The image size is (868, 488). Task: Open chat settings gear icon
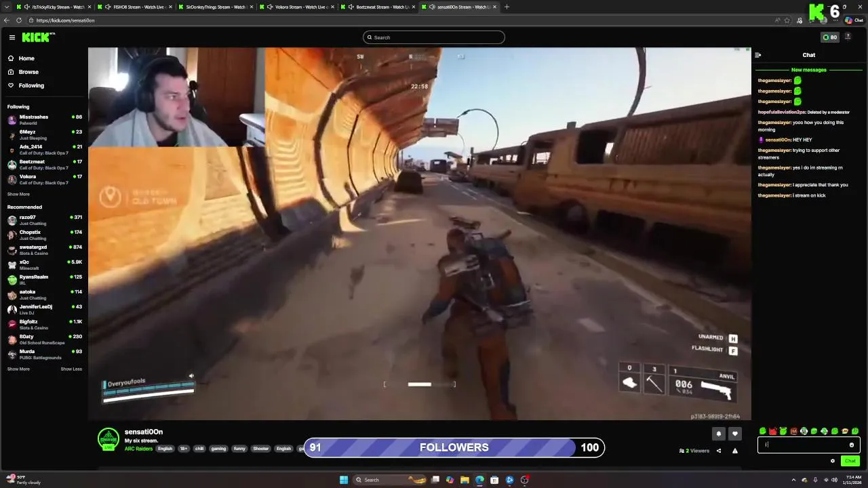click(833, 461)
